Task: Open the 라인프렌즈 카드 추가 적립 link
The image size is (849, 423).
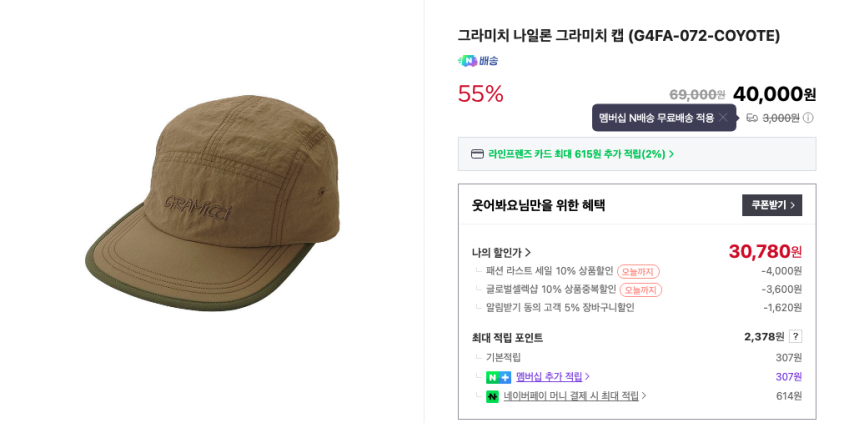Action: pyautogui.click(x=580, y=154)
